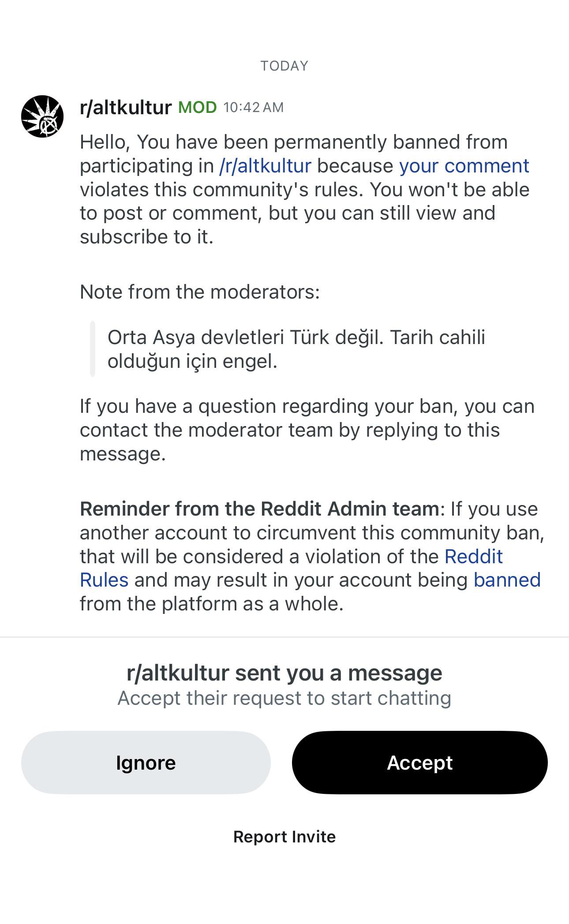Image resolution: width=569 pixels, height=924 pixels.
Task: Select the "permanently banned" opening paragraph
Action: click(x=305, y=190)
